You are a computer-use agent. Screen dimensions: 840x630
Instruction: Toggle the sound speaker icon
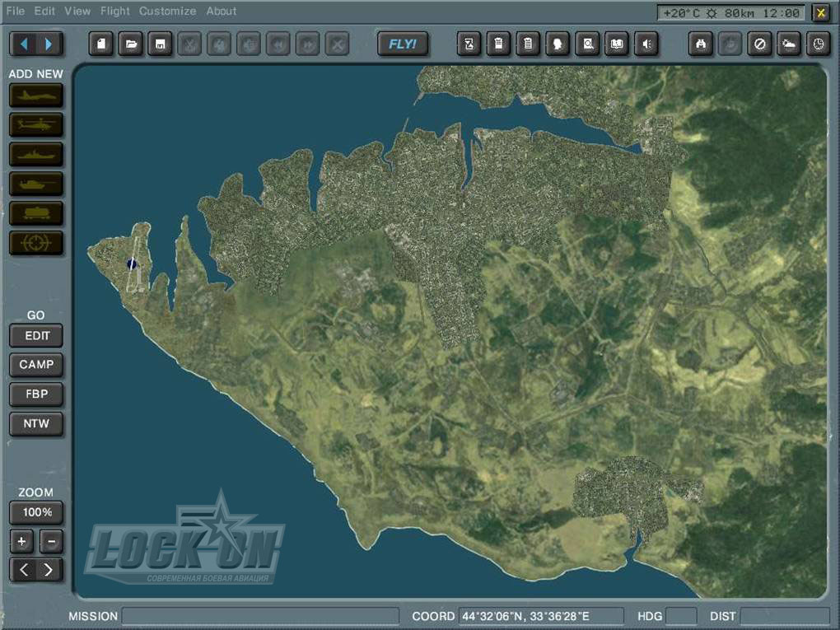[x=646, y=44]
